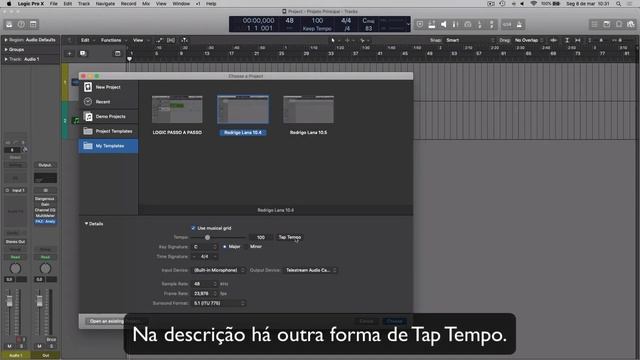Open the Key Signature C dropdown
This screenshot has height=360, width=640.
coord(205,247)
